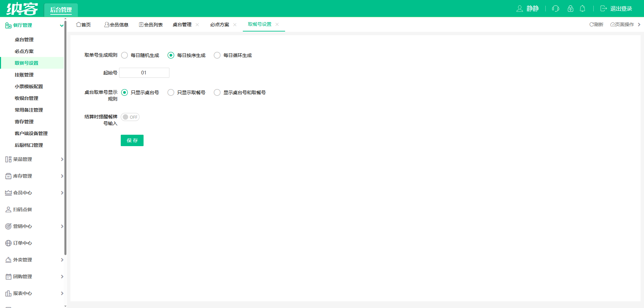The image size is (644, 308).
Task: Click the 刷新 refresh button
Action: point(596,24)
